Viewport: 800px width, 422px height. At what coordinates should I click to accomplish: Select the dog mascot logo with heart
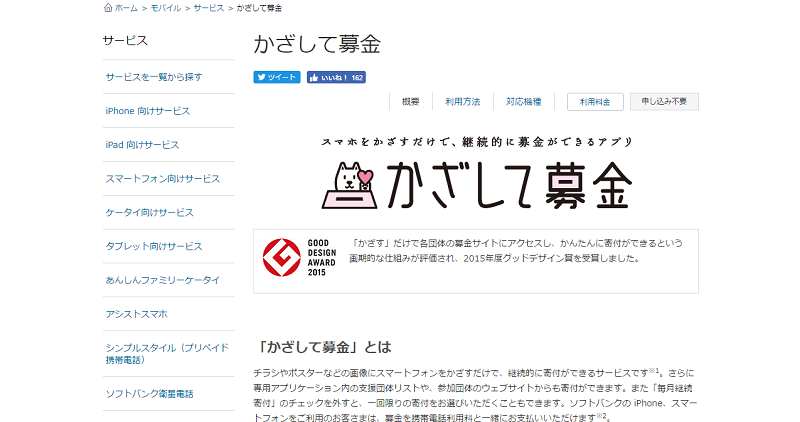point(350,185)
